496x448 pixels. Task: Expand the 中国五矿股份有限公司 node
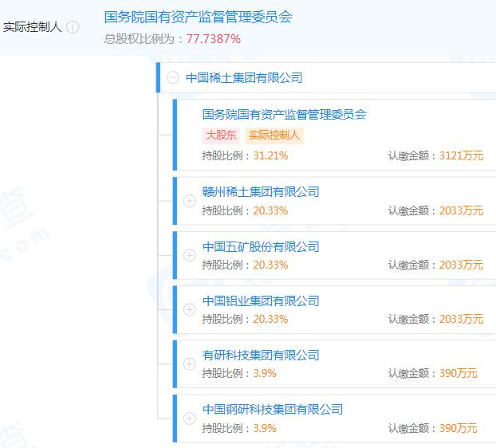[190, 255]
